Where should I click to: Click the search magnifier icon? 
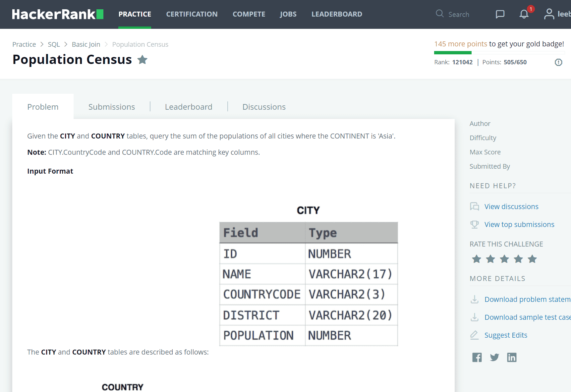(440, 14)
